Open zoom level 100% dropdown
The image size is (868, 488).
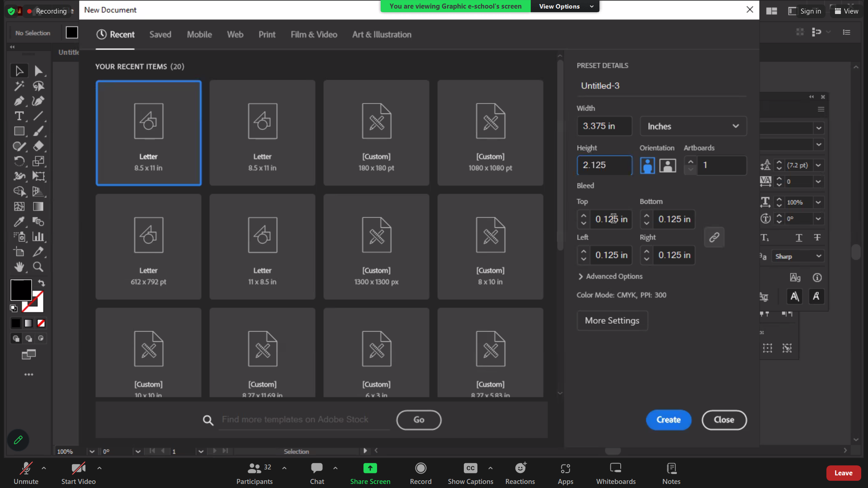click(x=92, y=451)
